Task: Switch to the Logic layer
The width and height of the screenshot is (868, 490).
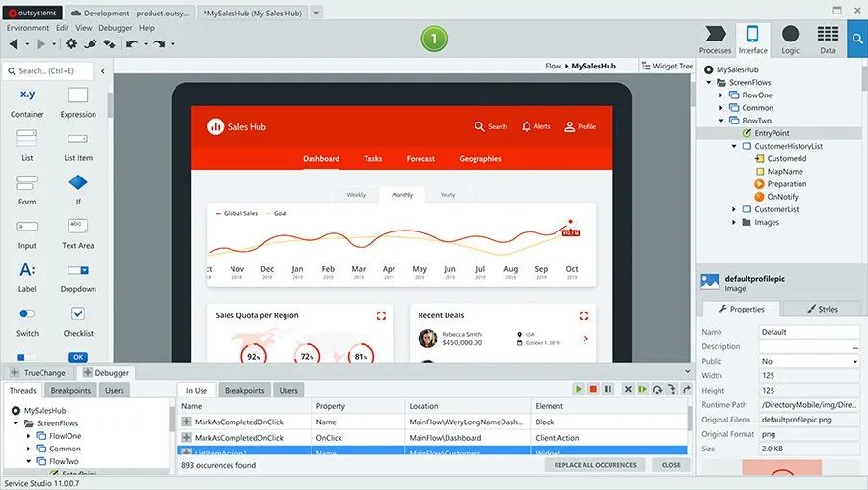Action: (x=790, y=40)
